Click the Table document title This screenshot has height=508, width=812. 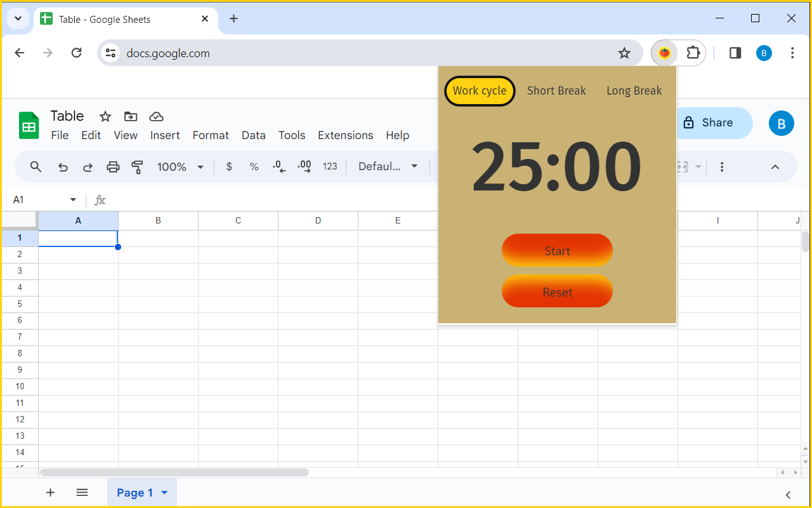click(67, 116)
